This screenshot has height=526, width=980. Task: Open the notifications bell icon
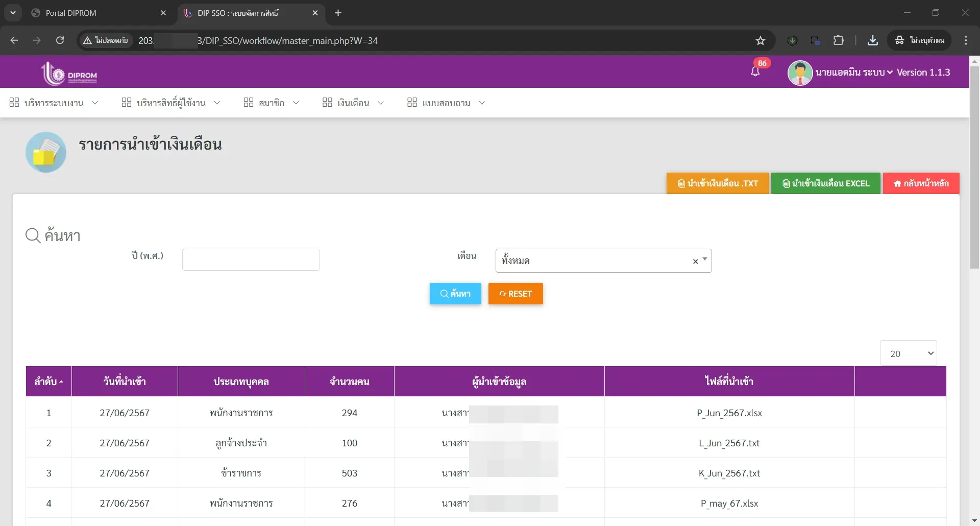click(x=755, y=72)
